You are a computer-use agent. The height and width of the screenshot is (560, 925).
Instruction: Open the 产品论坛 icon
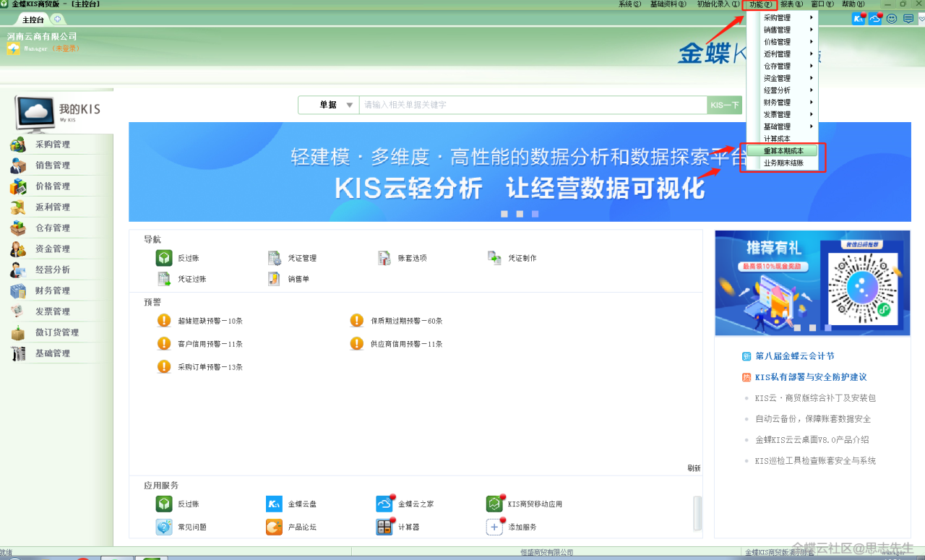275,527
